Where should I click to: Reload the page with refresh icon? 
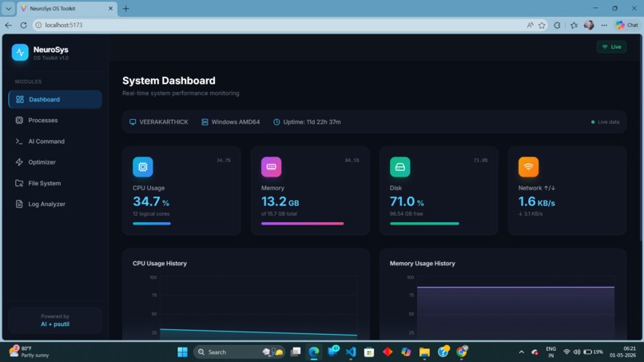tap(23, 25)
